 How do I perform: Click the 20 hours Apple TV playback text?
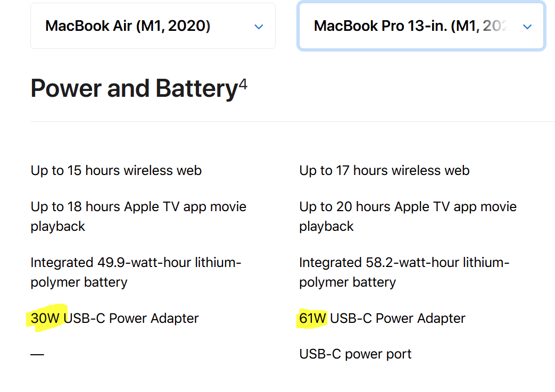(408, 207)
